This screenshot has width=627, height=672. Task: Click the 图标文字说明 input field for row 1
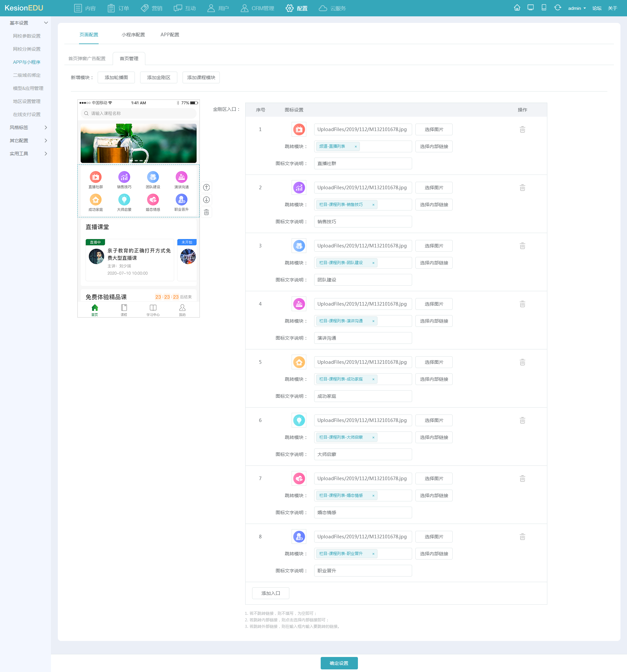tap(363, 163)
